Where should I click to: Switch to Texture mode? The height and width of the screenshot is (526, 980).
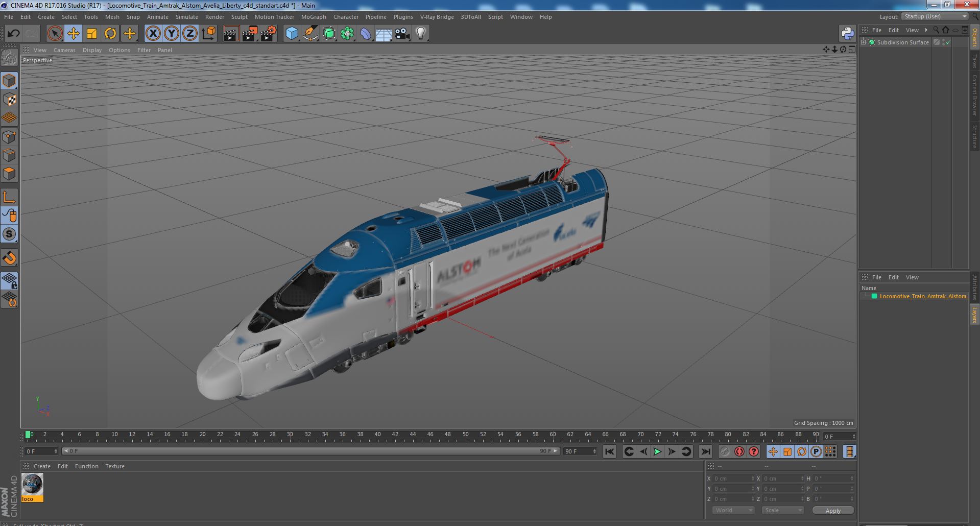point(9,100)
